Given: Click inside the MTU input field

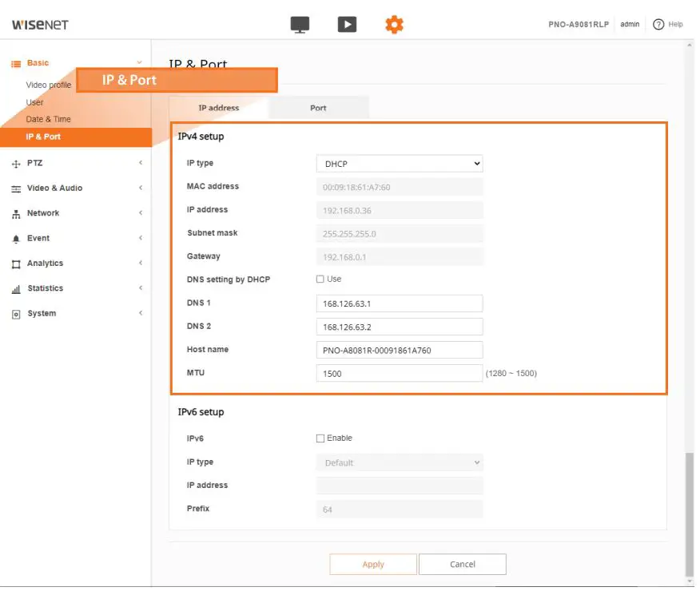Looking at the screenshot, I should tap(399, 373).
